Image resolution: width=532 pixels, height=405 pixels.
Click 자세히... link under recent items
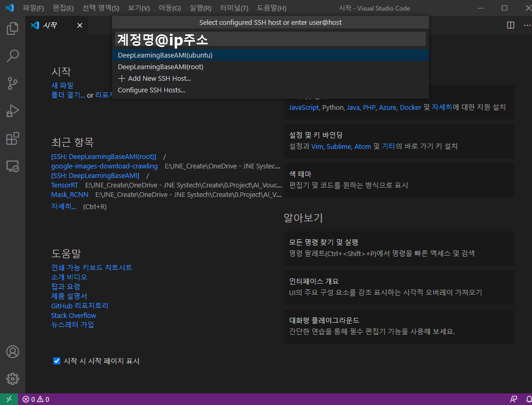pyautogui.click(x=64, y=206)
